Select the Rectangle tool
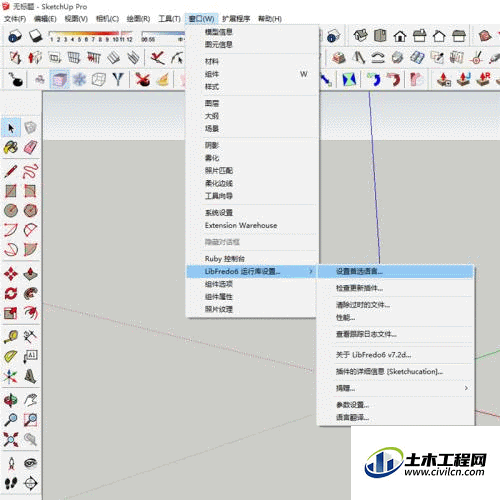 pyautogui.click(x=11, y=191)
